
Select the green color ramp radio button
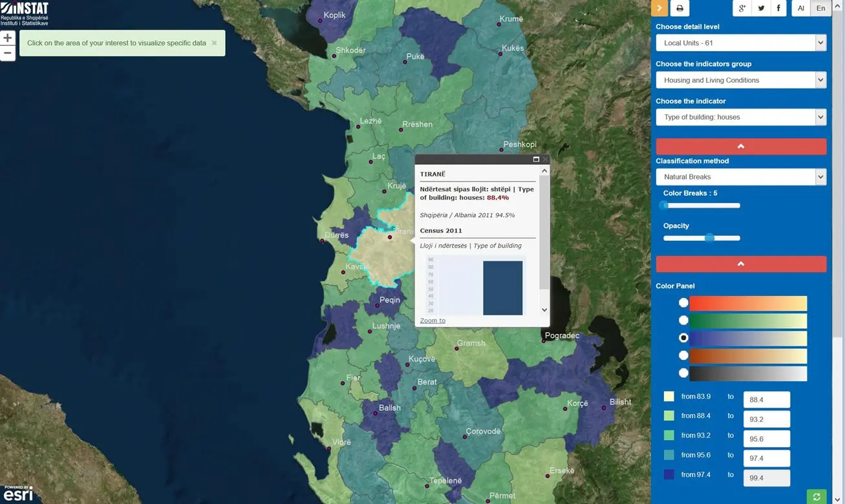[x=683, y=320]
